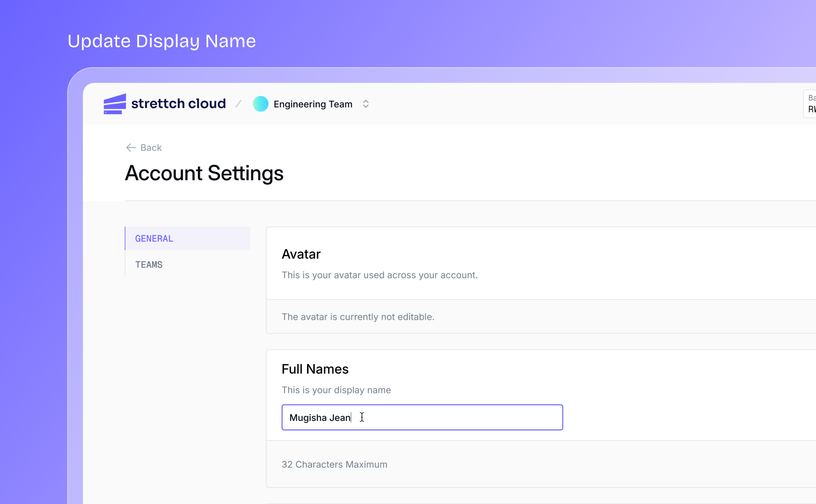The image size is (816, 504).
Task: Switch to the TEAMS tab
Action: click(149, 265)
